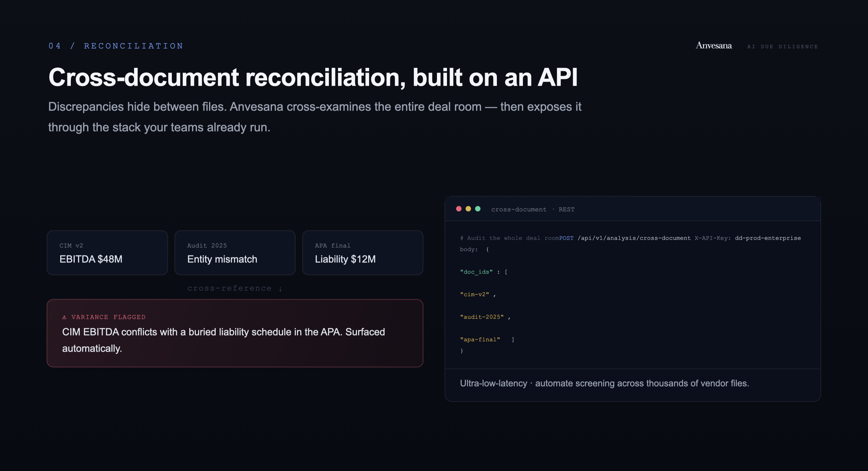This screenshot has width=868, height=471.
Task: Click the green dot in code window
Action: [x=477, y=209]
